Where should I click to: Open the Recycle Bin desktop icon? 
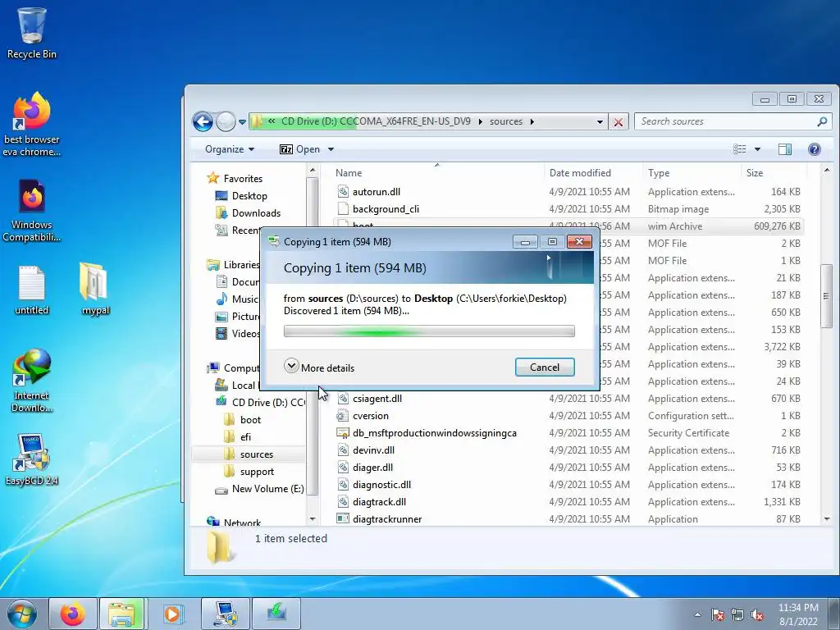coord(32,32)
